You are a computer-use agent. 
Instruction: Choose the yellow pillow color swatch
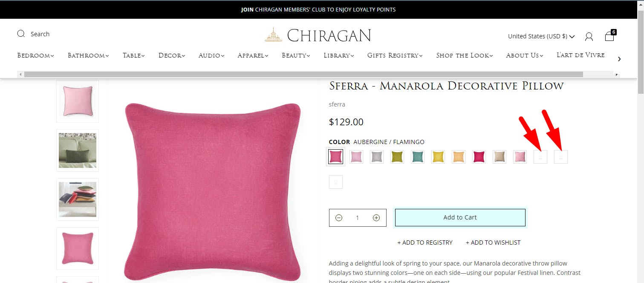click(x=438, y=157)
